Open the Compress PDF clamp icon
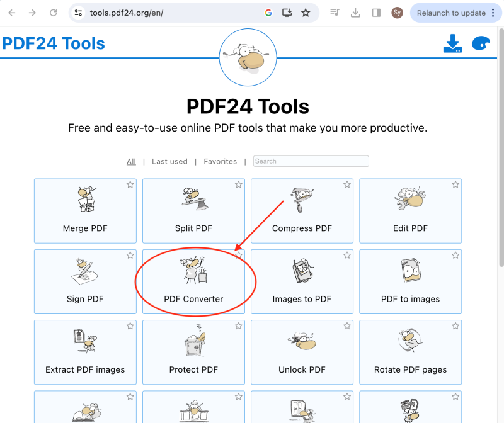 (302, 200)
